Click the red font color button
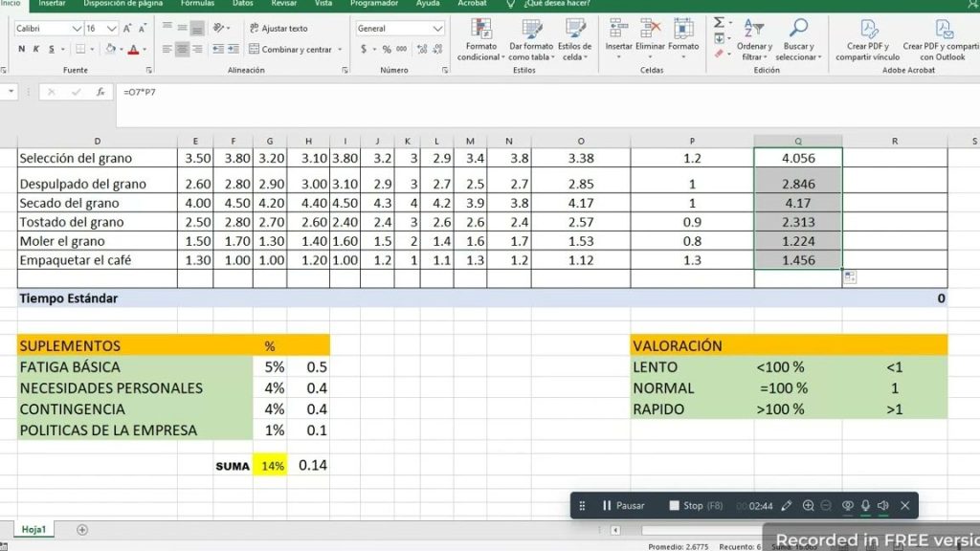Image resolution: width=980 pixels, height=551 pixels. pyautogui.click(x=134, y=49)
